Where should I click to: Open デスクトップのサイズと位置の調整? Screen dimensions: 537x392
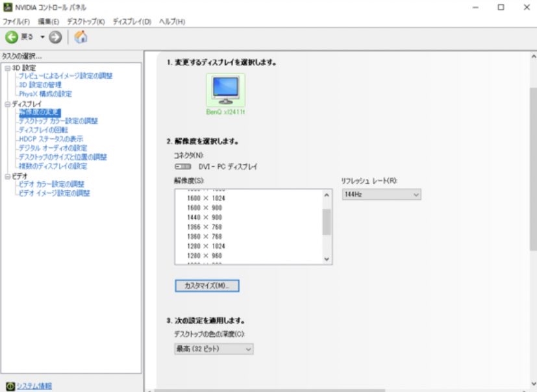pyautogui.click(x=63, y=157)
